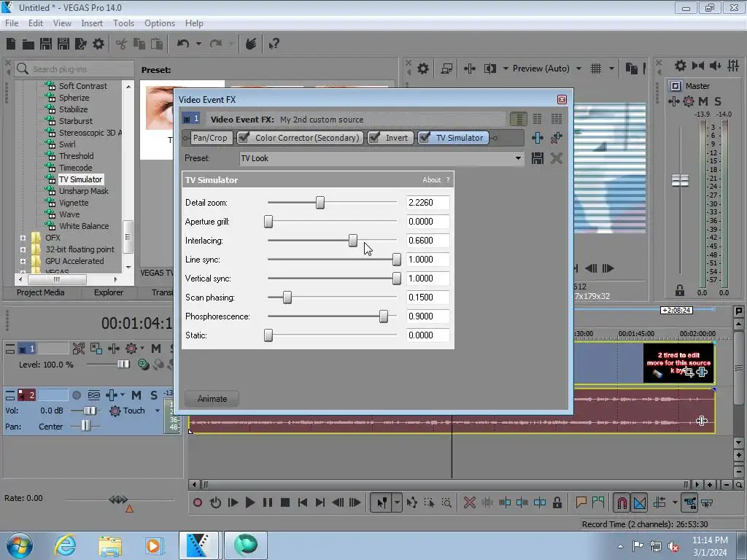Click Stop button in transport bar
The height and width of the screenshot is (560, 747).
tap(285, 502)
